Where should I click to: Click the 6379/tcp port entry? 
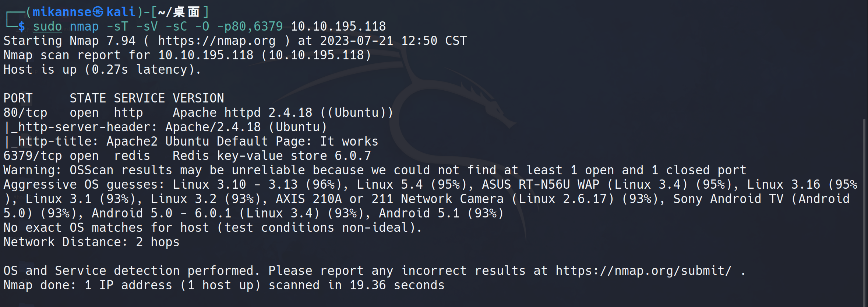coord(32,156)
